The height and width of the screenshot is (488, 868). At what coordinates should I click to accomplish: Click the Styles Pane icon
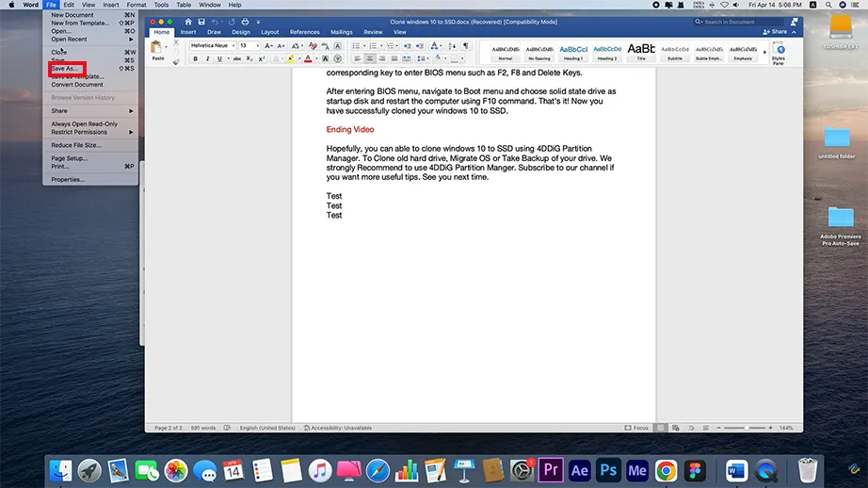point(779,53)
